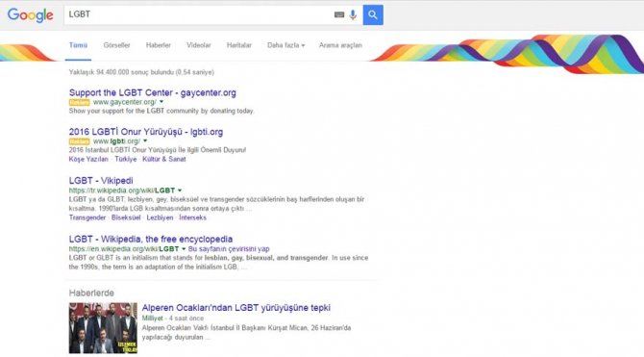Click the Reklam badge beside www.gaycenter.org

(79, 102)
